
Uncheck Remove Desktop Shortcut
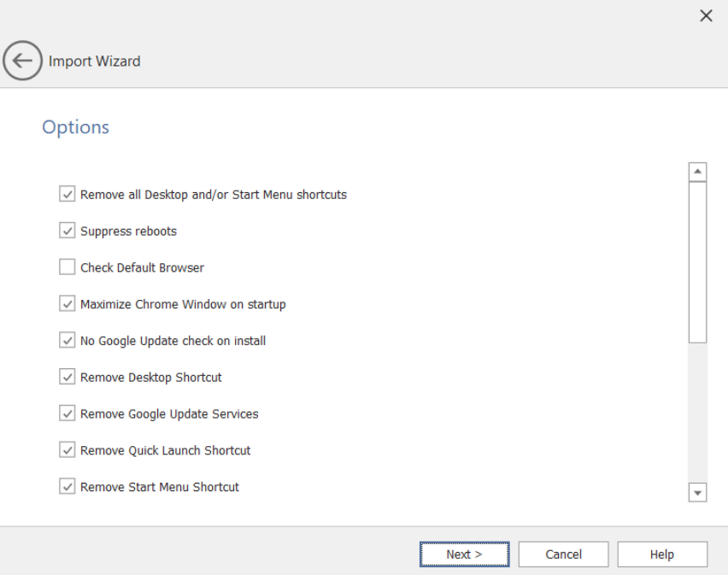tap(67, 377)
